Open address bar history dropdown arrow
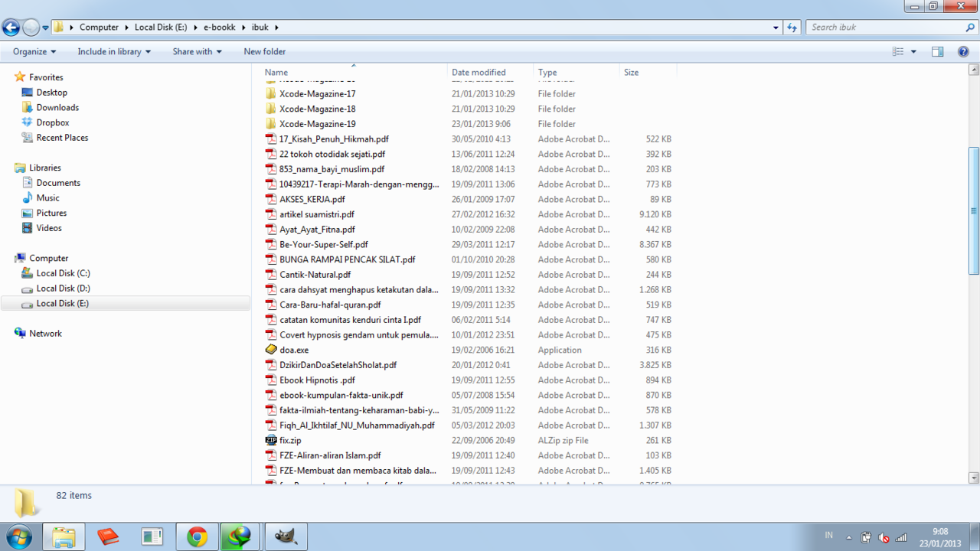Viewport: 980px width, 551px height. coord(776,27)
